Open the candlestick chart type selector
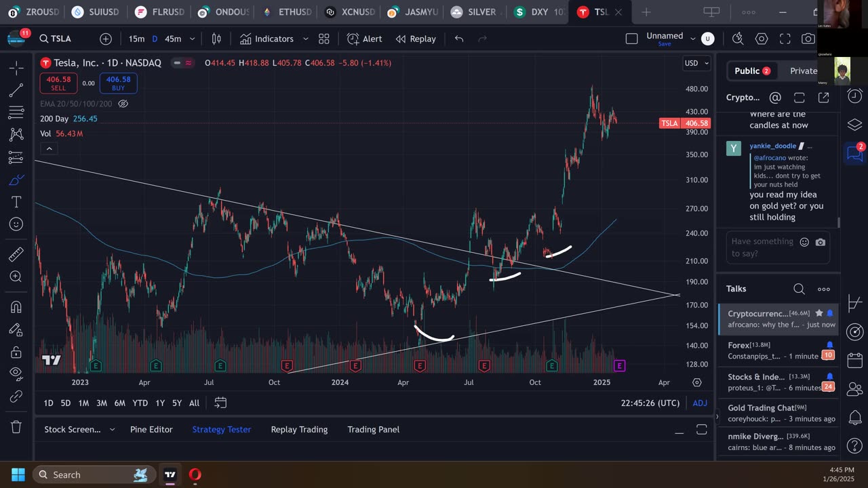Image resolution: width=868 pixels, height=488 pixels. 216,39
